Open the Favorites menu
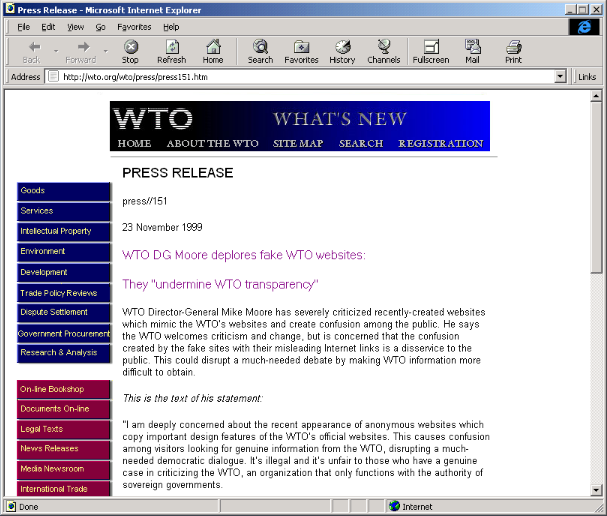 point(134,27)
